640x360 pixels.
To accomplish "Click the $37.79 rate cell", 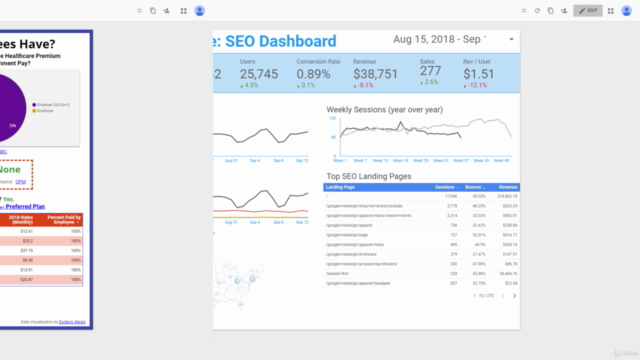I will click(x=27, y=251).
